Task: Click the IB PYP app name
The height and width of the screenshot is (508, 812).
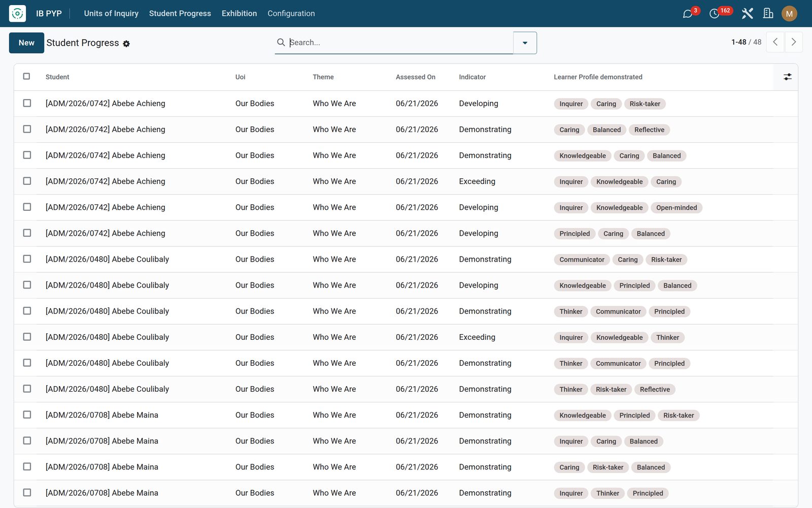Action: [x=49, y=13]
